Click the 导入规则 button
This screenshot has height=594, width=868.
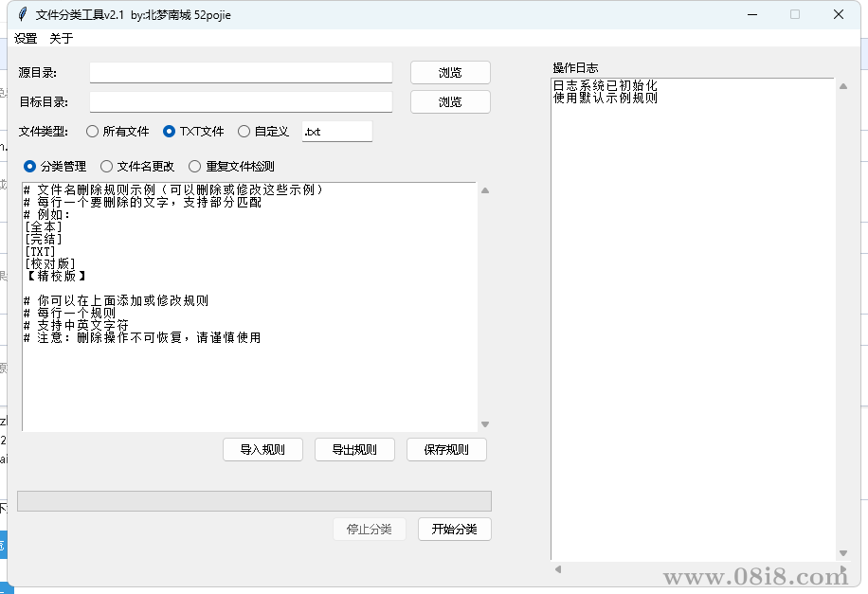point(262,449)
